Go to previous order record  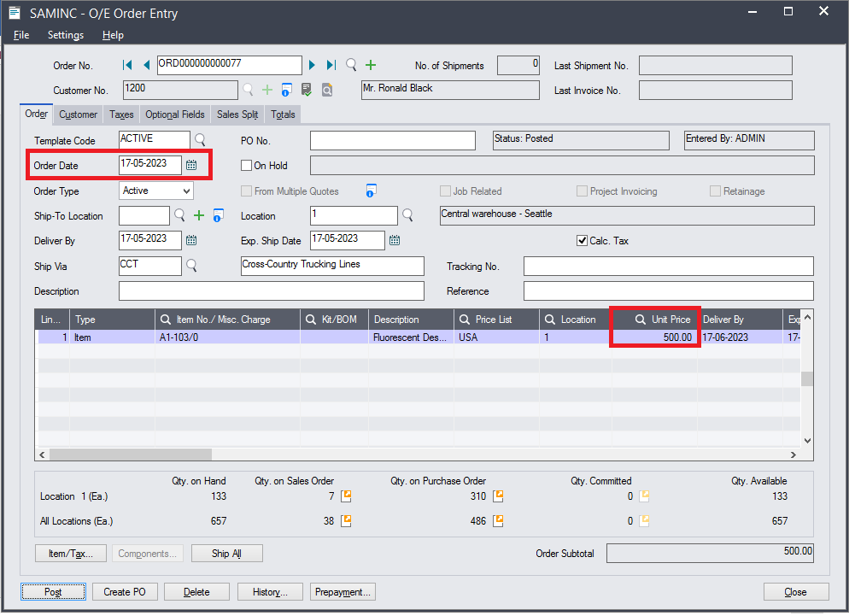tap(146, 65)
